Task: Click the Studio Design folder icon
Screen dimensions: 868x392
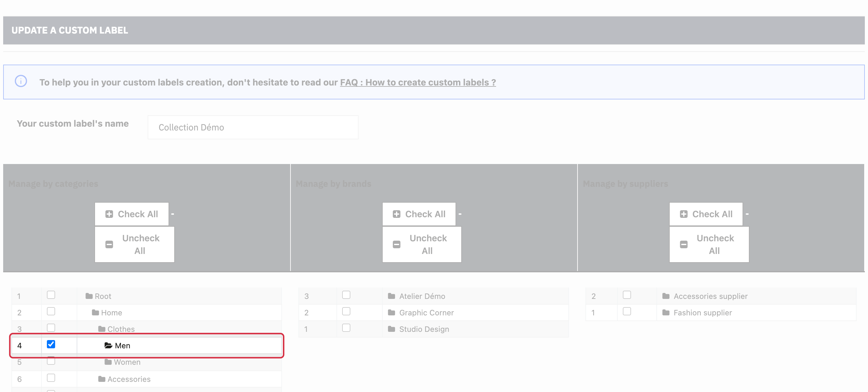Action: tap(391, 329)
